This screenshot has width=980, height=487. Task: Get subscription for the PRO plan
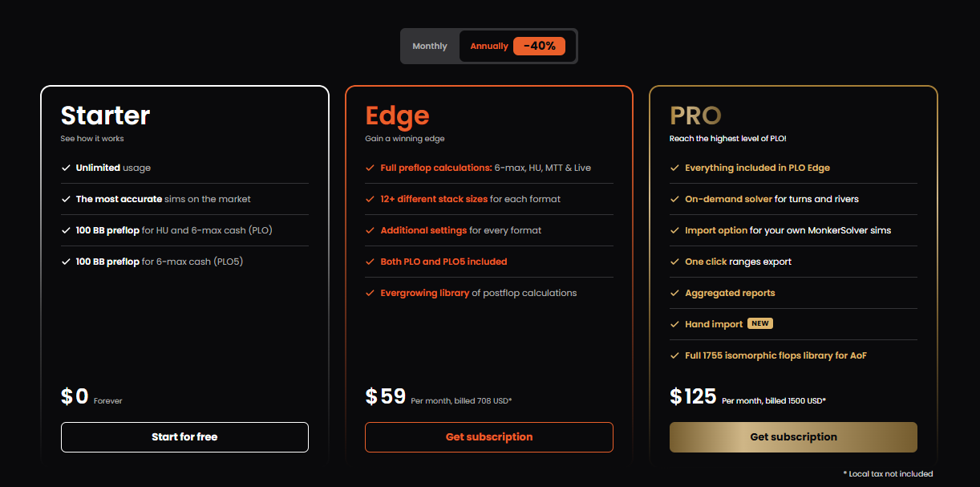point(793,437)
